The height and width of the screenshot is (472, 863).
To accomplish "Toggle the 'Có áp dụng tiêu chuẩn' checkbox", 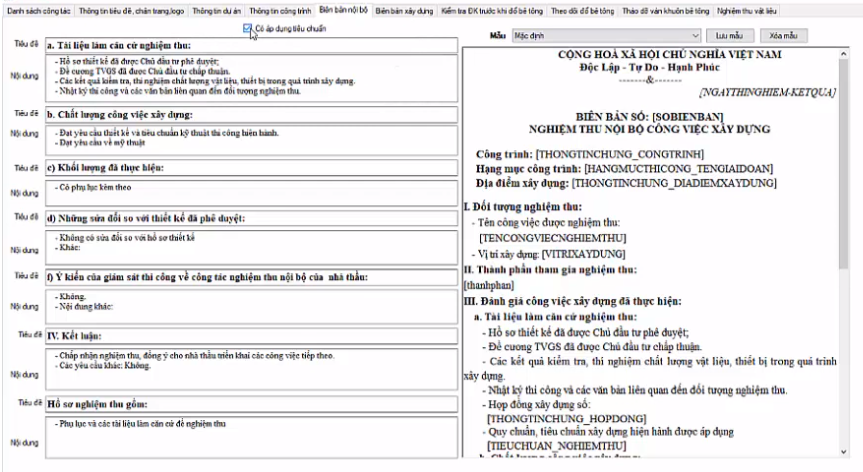I will (247, 29).
